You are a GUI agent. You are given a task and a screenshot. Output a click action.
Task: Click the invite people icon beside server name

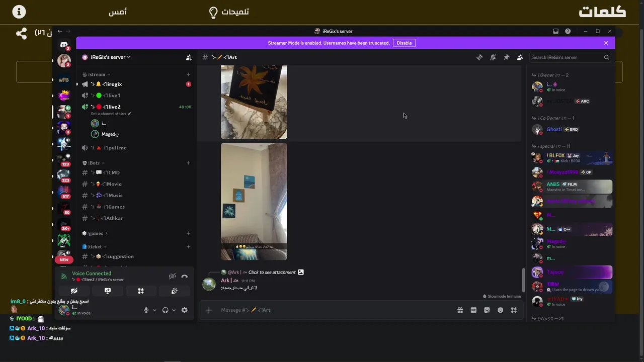(189, 57)
